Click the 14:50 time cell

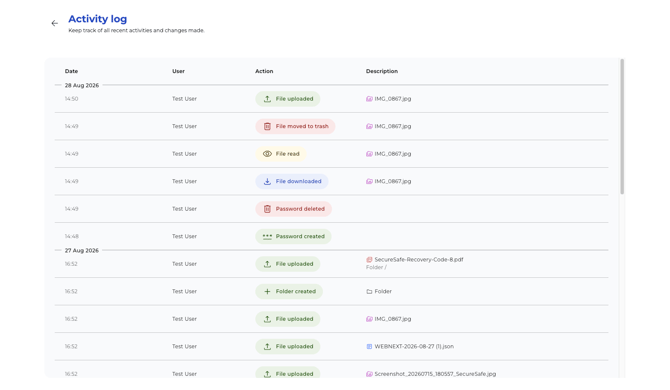point(71,99)
